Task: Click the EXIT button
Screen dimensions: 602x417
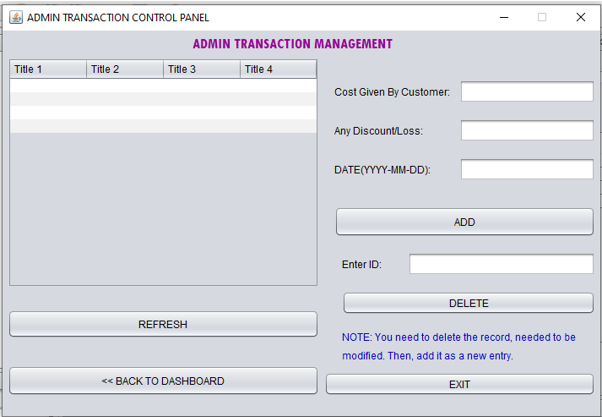Action: [460, 384]
